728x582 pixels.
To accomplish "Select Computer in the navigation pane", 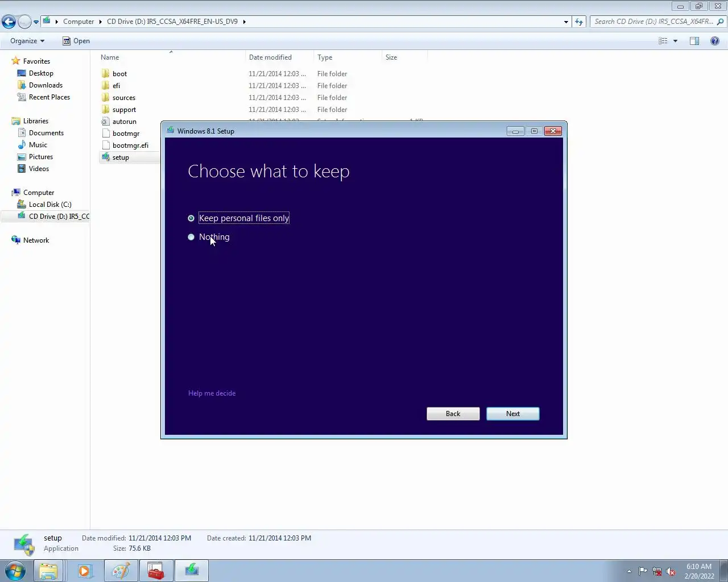I will point(38,193).
